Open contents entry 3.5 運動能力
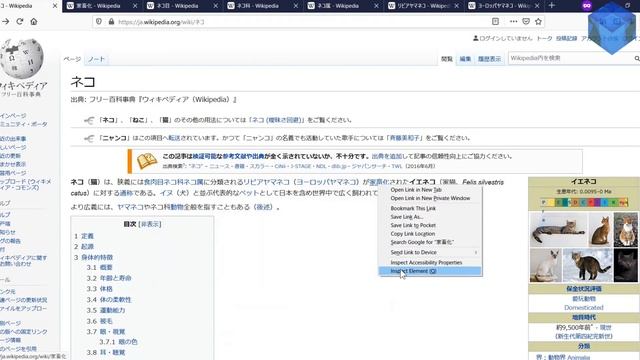 pos(106,310)
